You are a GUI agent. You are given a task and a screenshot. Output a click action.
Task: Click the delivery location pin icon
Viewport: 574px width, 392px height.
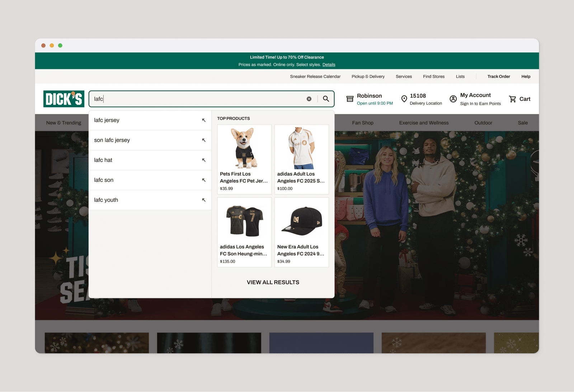pos(404,99)
